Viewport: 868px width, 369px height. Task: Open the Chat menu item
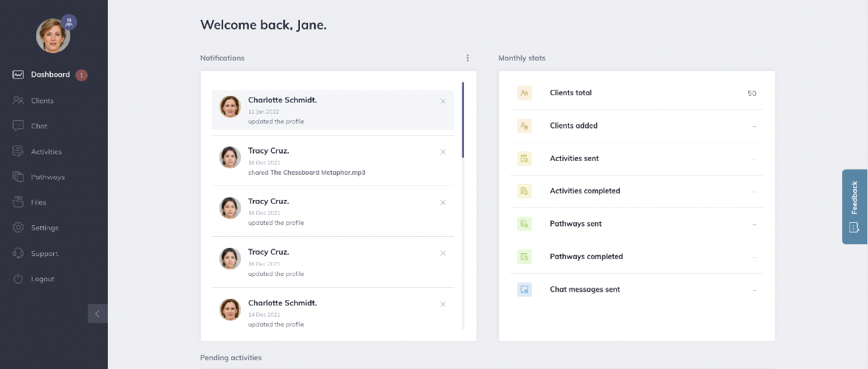tap(39, 126)
